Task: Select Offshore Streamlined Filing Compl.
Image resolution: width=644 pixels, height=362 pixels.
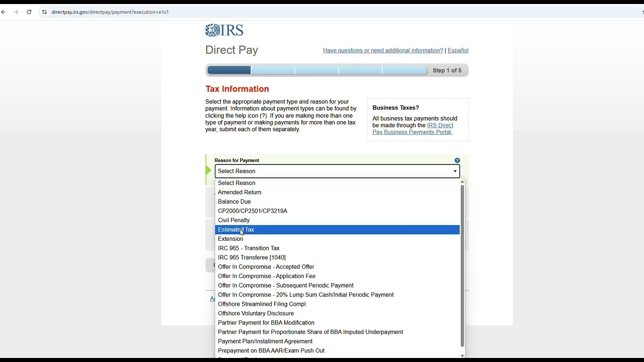Action: click(337, 304)
